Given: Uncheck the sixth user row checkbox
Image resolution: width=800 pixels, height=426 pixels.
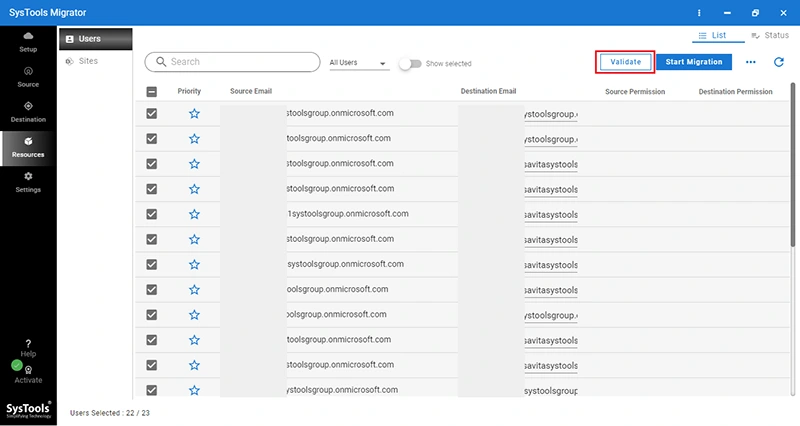Looking at the screenshot, I should 152,239.
